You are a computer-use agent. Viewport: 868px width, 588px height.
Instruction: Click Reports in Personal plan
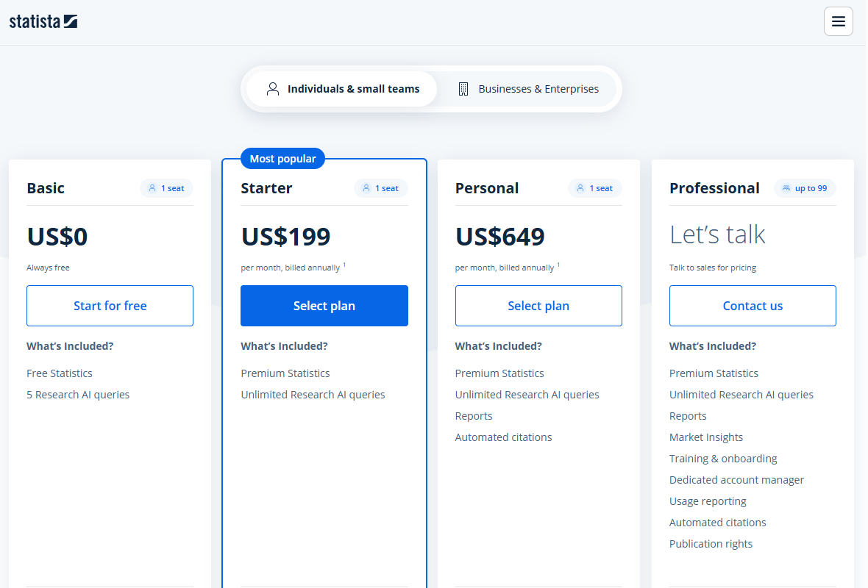coord(474,416)
